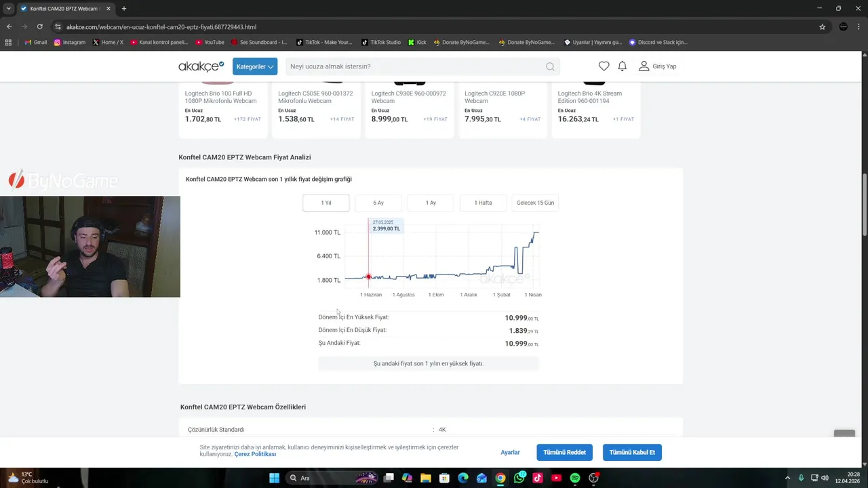This screenshot has height=488, width=868.
Task: Click the Tümünü Reddet button
Action: pos(564,452)
